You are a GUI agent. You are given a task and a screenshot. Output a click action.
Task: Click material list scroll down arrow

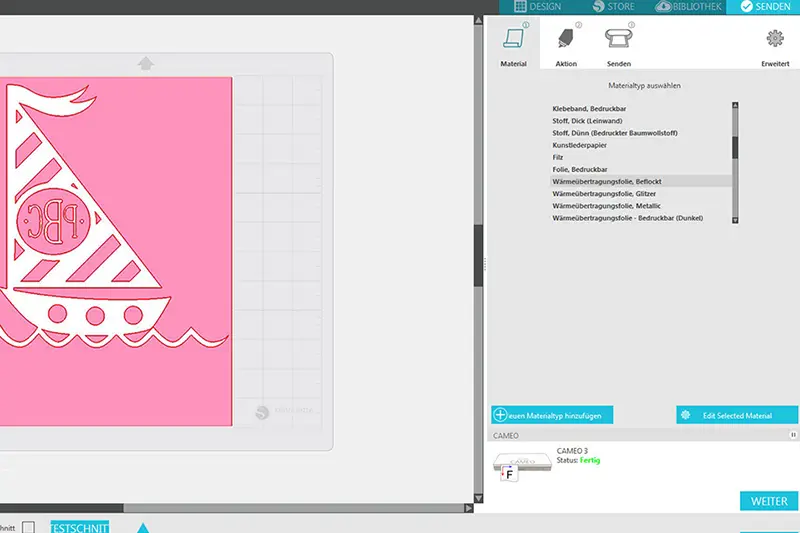pos(735,220)
